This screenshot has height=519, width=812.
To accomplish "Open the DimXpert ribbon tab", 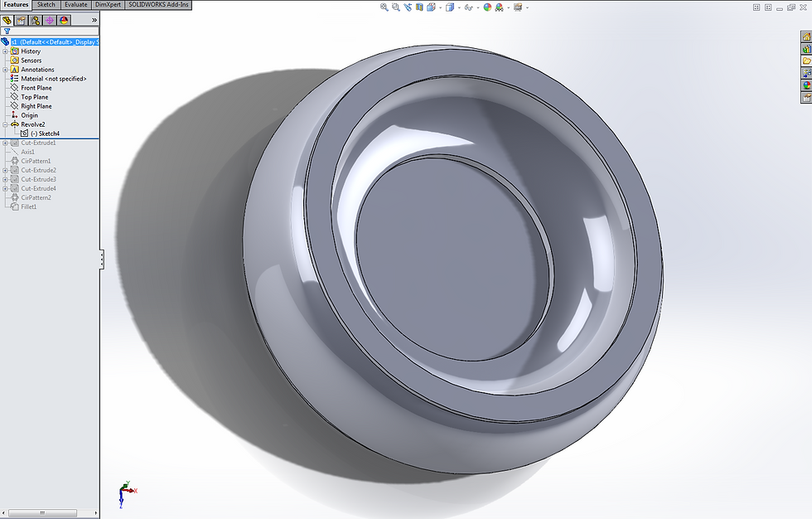I will (x=109, y=5).
